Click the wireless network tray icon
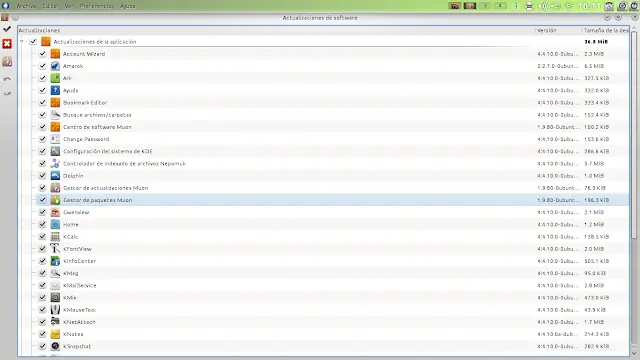The width and height of the screenshot is (640, 360). tap(569, 6)
